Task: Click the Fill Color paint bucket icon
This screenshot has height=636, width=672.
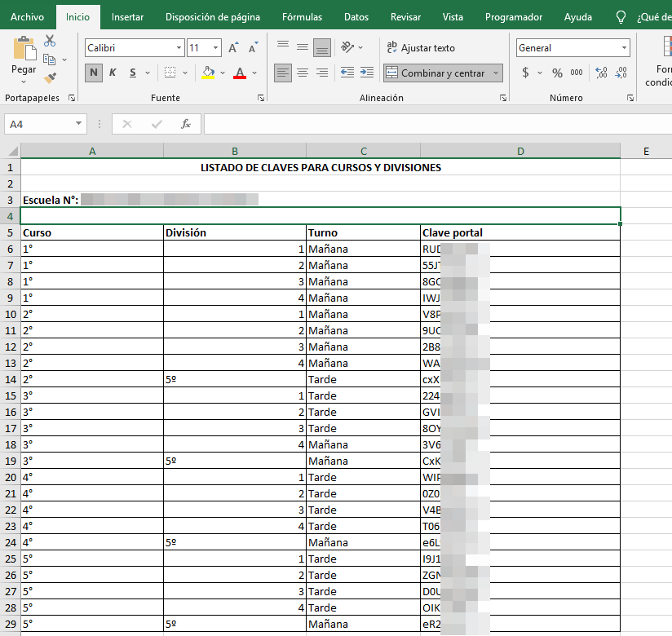Action: [208, 73]
